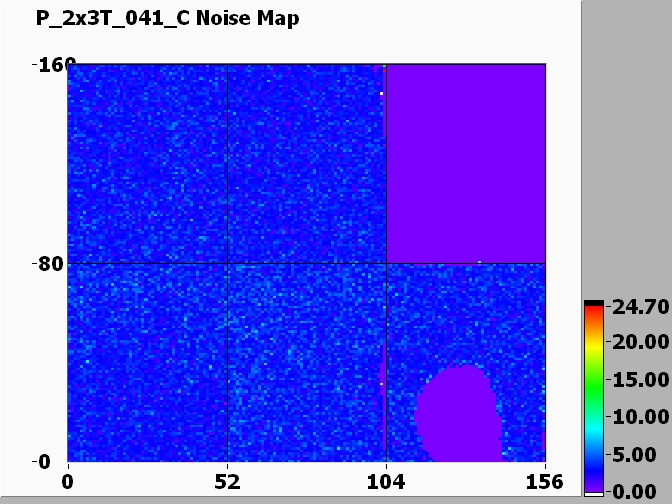The image size is (672, 504).
Task: Click the 156 label on the x-axis
Action: (545, 481)
